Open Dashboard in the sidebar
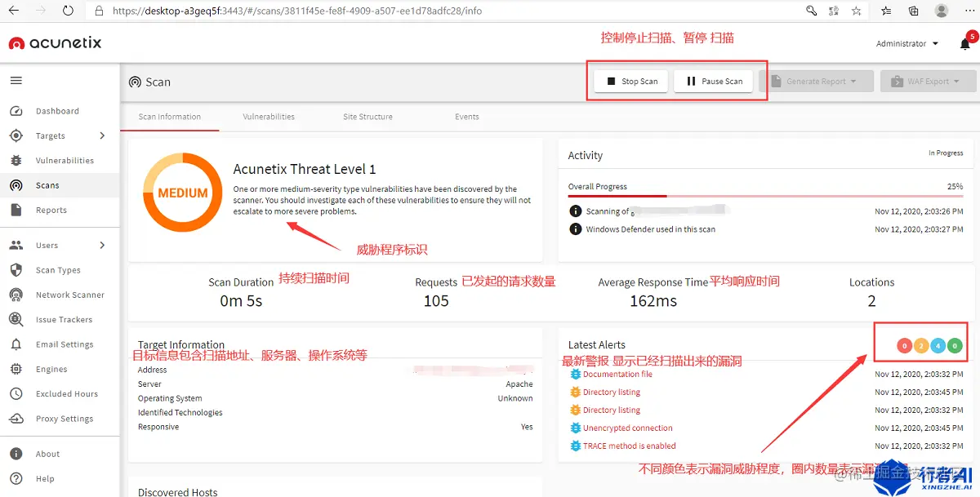 pyautogui.click(x=57, y=111)
